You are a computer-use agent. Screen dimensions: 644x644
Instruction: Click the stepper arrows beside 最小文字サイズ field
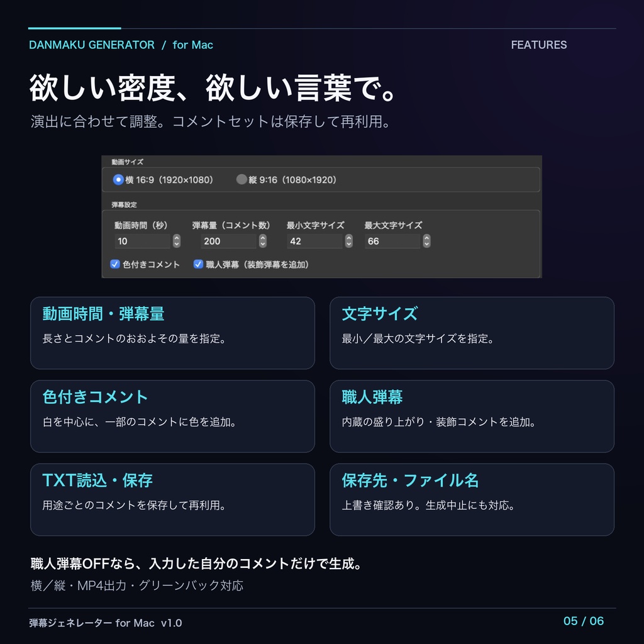pyautogui.click(x=348, y=241)
